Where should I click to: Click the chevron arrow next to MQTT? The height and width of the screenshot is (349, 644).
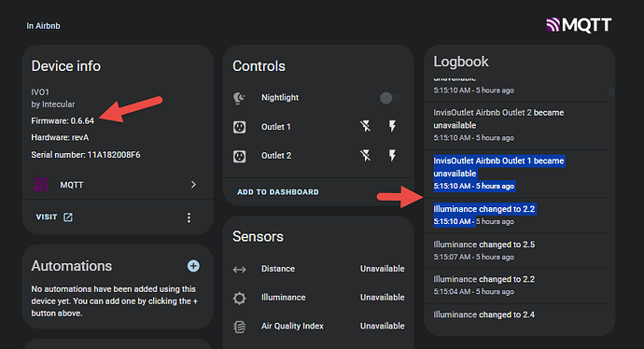193,185
